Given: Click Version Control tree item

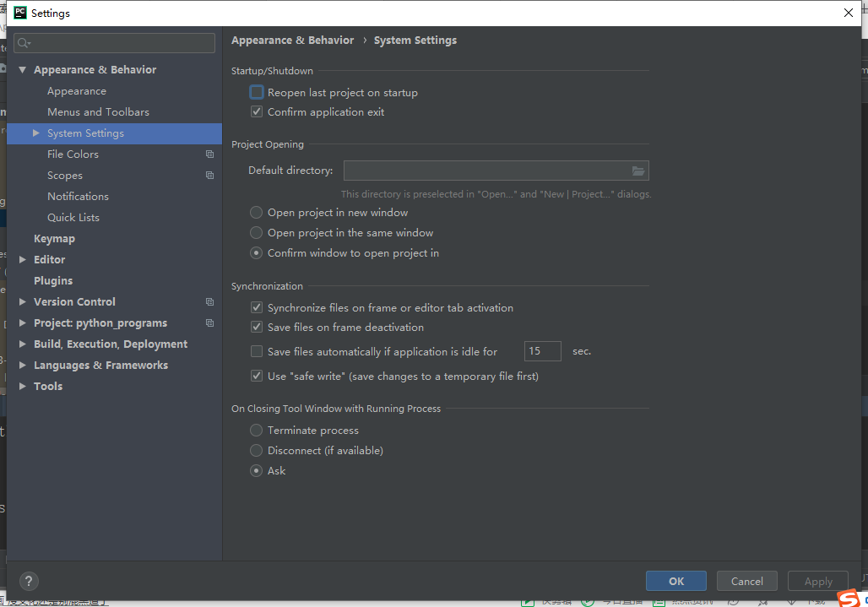Looking at the screenshot, I should 75,302.
